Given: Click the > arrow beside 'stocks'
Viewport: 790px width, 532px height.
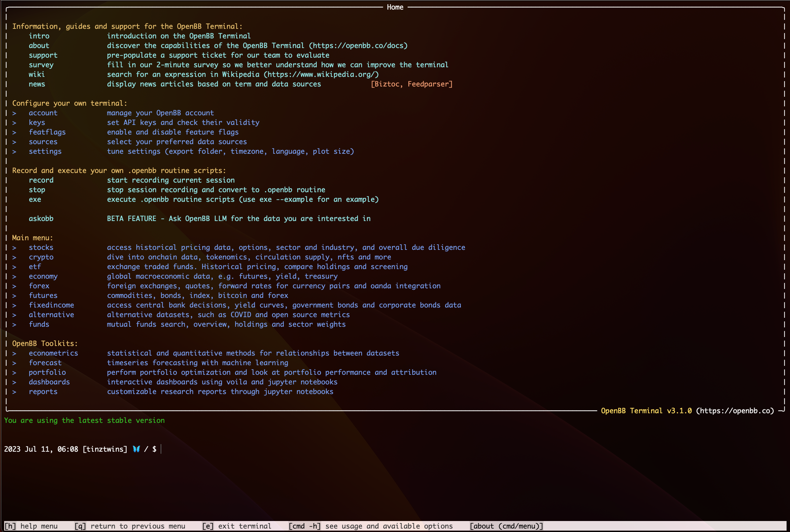Looking at the screenshot, I should pyautogui.click(x=14, y=248).
